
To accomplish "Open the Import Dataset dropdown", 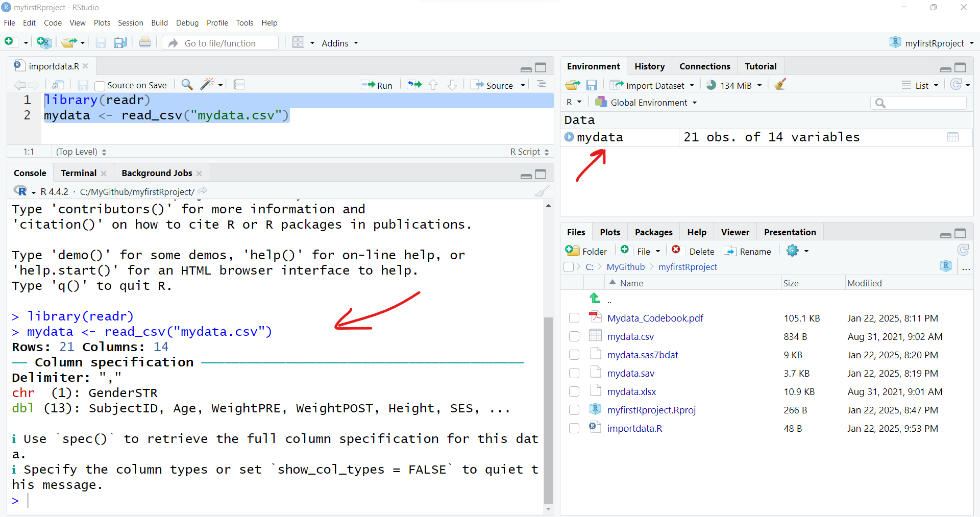I will (x=652, y=85).
